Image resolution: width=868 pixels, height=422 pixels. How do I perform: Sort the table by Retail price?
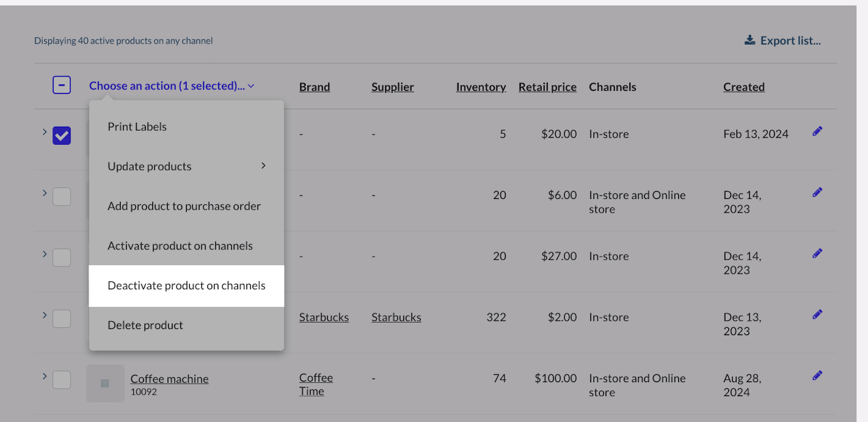pos(547,87)
